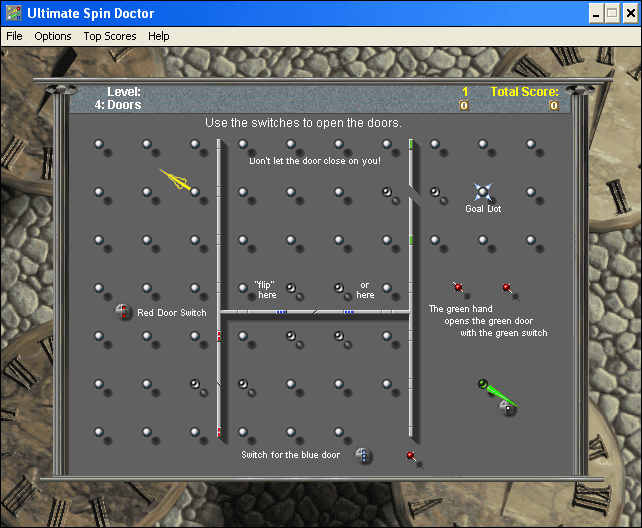Image resolution: width=642 pixels, height=528 pixels.
Task: Click the total score counter showing 0
Action: coord(554,106)
